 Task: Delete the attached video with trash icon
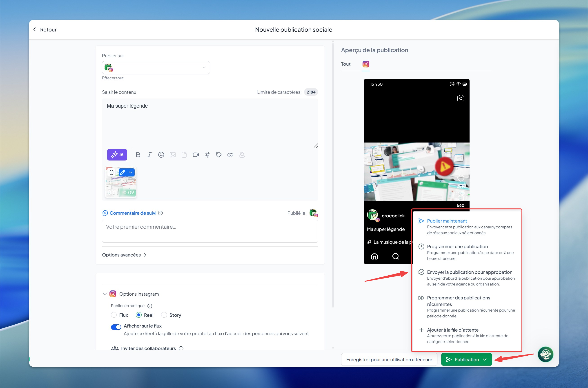click(111, 172)
